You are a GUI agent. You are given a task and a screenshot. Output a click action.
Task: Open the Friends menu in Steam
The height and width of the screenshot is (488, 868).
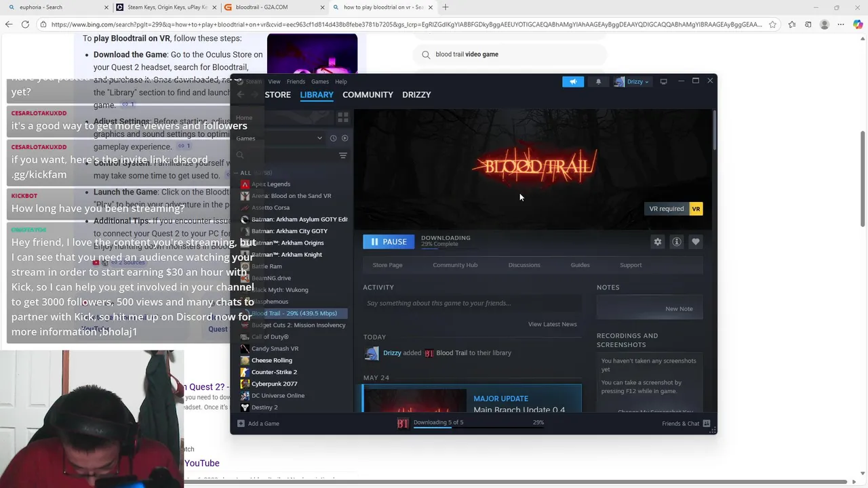coord(296,81)
